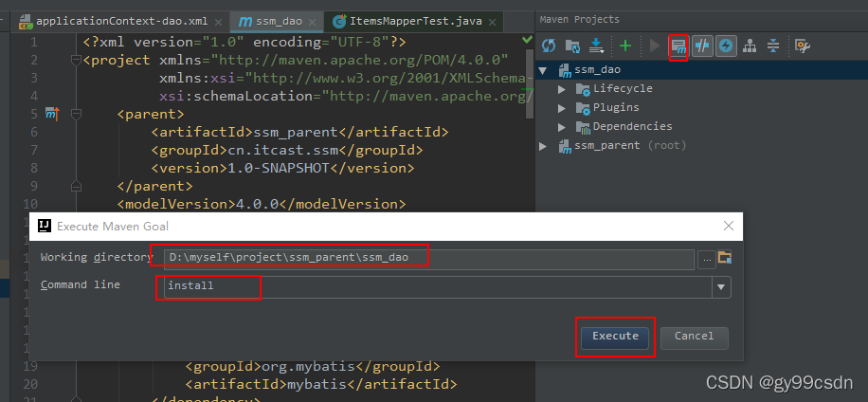Click the select project folder icon in dialog
Viewport: 868px width, 402px height.
coord(725,257)
